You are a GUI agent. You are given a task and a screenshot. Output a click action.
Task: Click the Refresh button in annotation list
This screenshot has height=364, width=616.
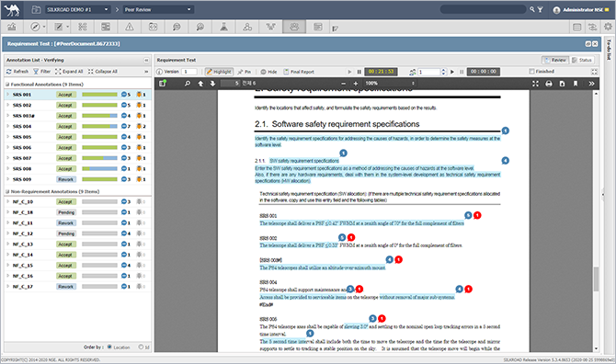pos(17,72)
